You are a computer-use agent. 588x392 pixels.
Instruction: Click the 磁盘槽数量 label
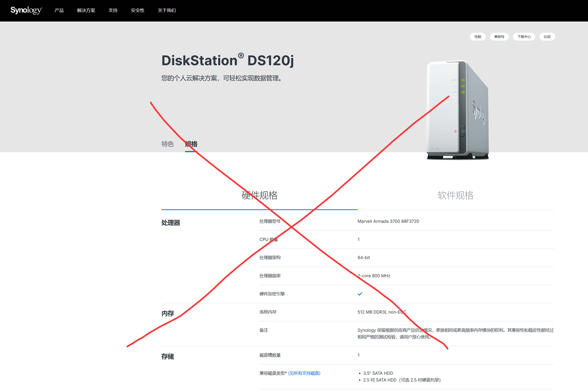coord(270,355)
